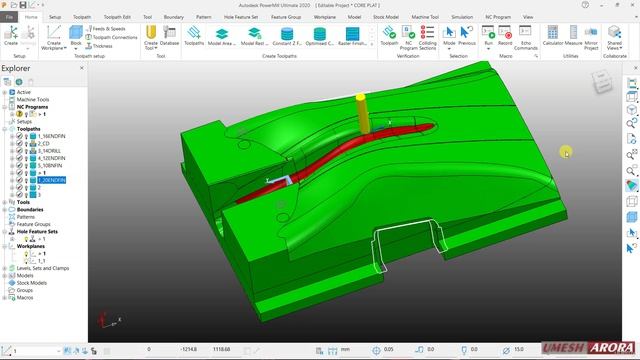Screen dimensions: 640x360
Task: Expand the Boundaries tree node
Action: coord(5,209)
